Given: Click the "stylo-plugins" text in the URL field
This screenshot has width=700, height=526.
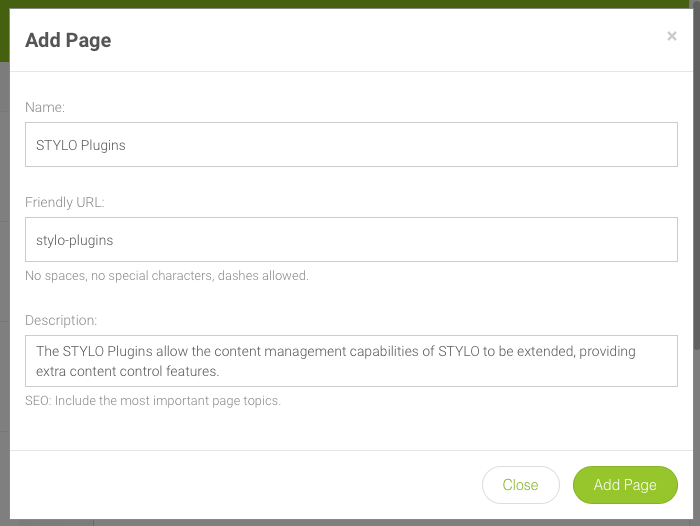Looking at the screenshot, I should point(74,240).
